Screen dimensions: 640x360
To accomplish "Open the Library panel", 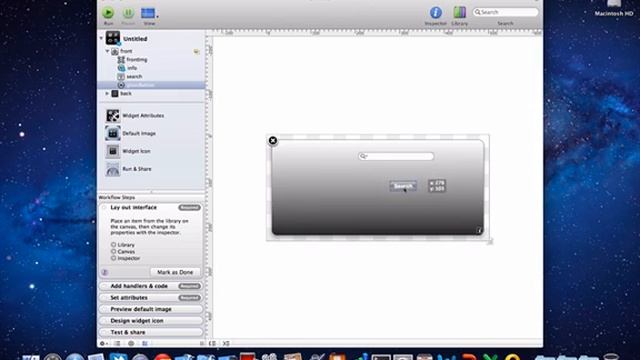I will [460, 13].
